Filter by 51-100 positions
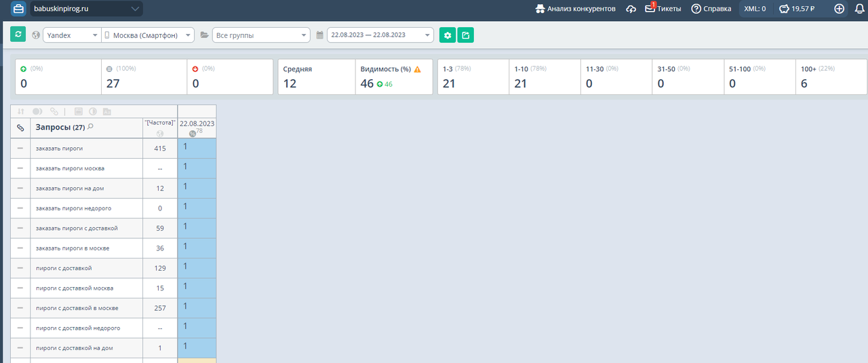 coord(759,77)
